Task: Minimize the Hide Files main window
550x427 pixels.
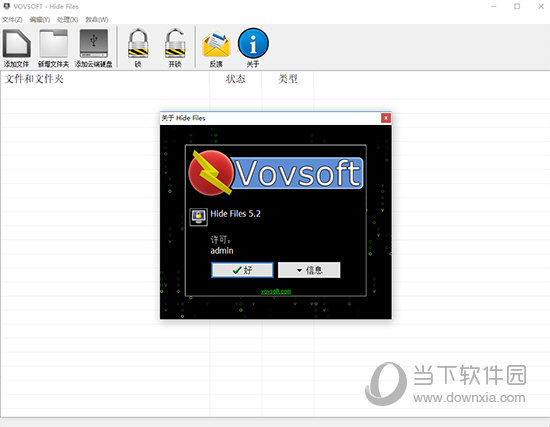Action: click(x=494, y=6)
